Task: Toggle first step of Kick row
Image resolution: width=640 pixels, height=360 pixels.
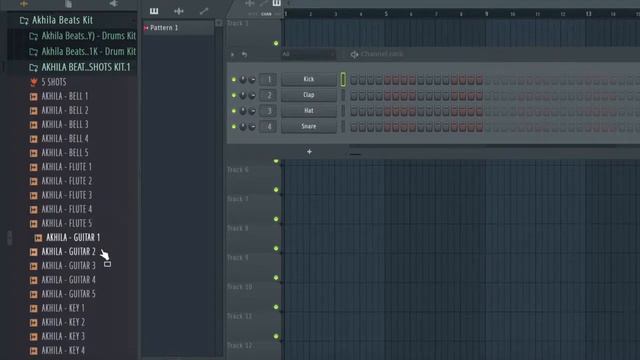Action: click(354, 80)
